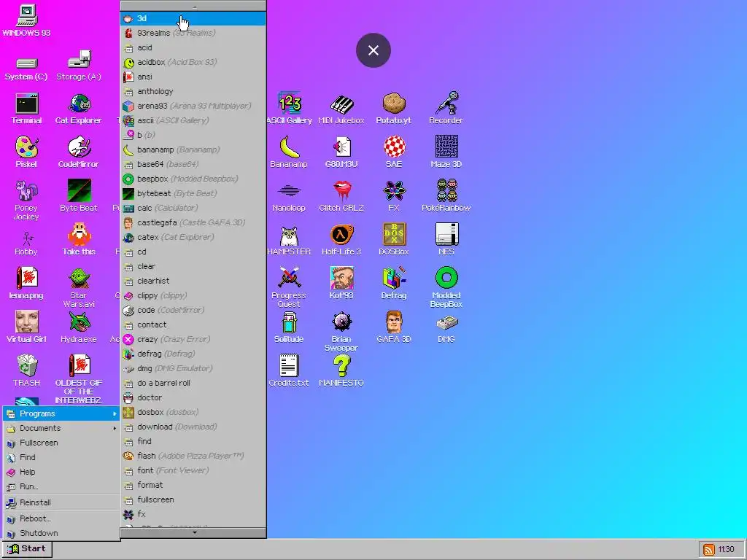Open Poney Jockey desktop icon
Image resolution: width=747 pixels, height=560 pixels.
click(x=27, y=201)
